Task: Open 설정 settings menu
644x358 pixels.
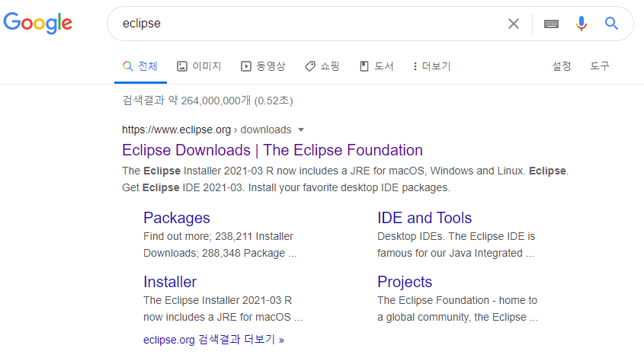Action: (562, 66)
